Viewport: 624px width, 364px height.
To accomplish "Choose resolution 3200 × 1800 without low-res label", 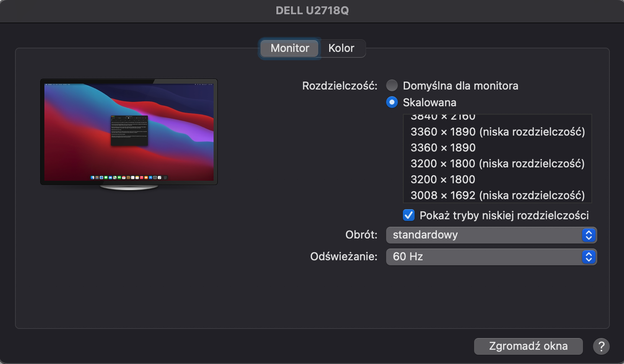I will [497, 179].
